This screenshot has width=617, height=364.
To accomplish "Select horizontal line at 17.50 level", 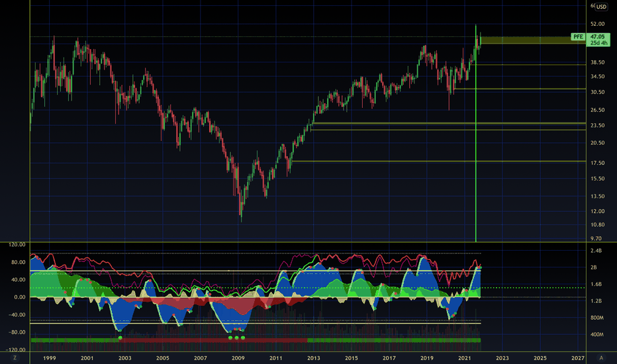I will click(x=438, y=161).
